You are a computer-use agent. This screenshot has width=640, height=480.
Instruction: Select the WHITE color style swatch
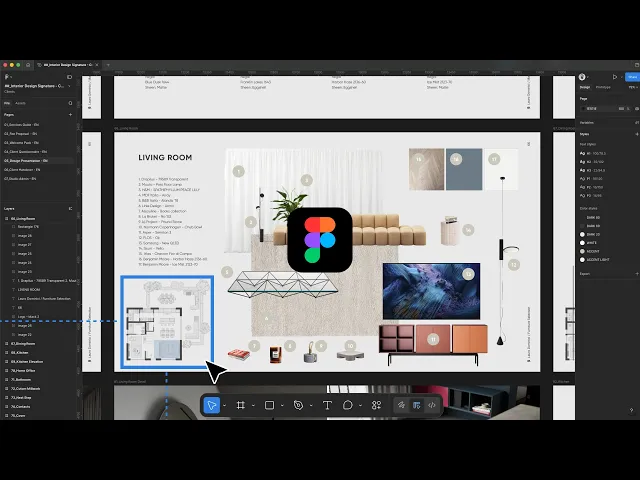tap(582, 243)
